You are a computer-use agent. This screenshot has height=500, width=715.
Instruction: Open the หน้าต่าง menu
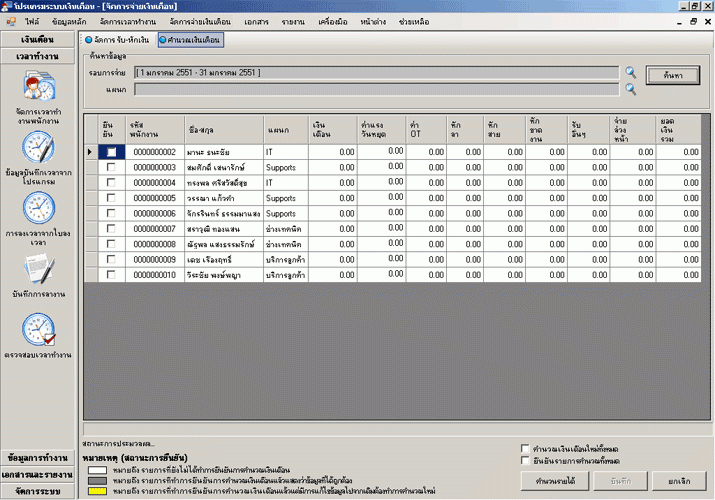tap(373, 21)
